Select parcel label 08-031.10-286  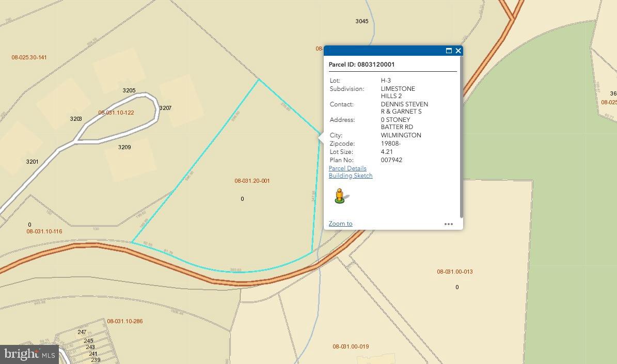pyautogui.click(x=125, y=321)
